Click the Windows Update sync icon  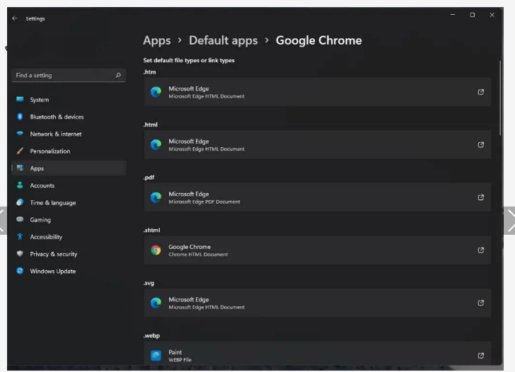(x=20, y=271)
